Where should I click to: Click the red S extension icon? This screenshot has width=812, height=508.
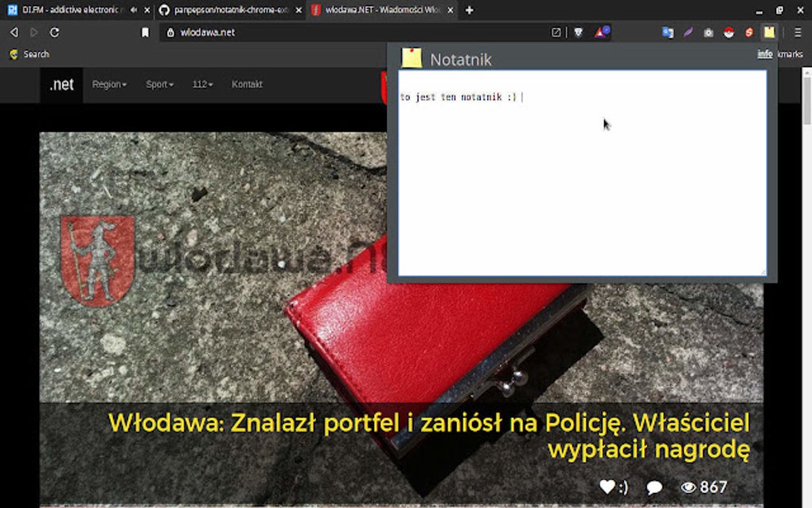coord(749,32)
